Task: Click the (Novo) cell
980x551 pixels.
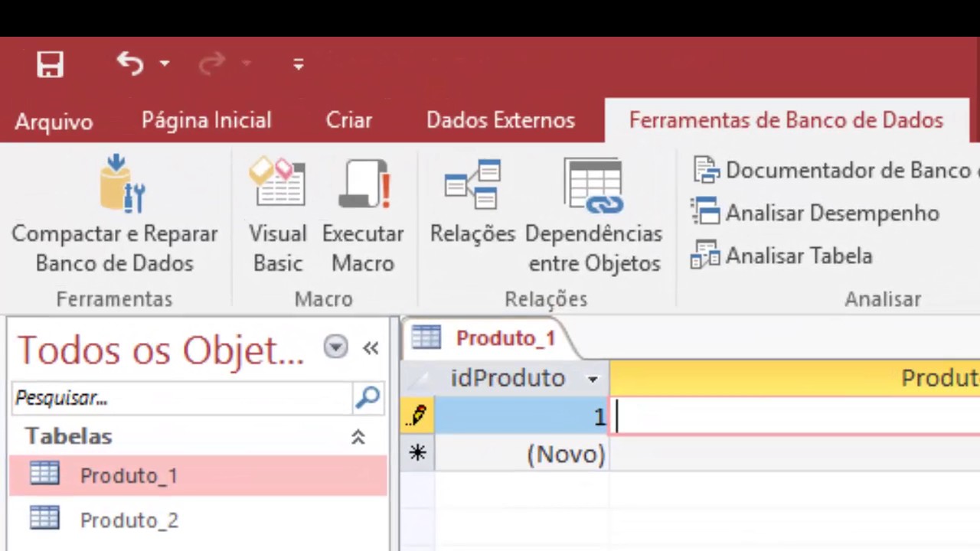Action: [522, 454]
